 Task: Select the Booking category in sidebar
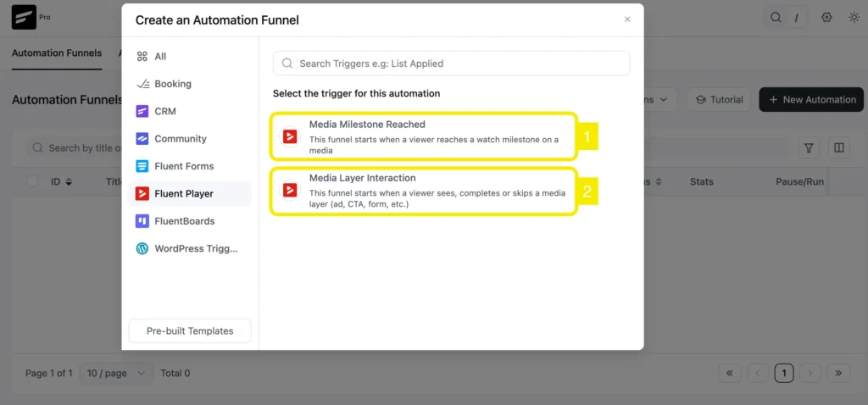click(x=189, y=84)
